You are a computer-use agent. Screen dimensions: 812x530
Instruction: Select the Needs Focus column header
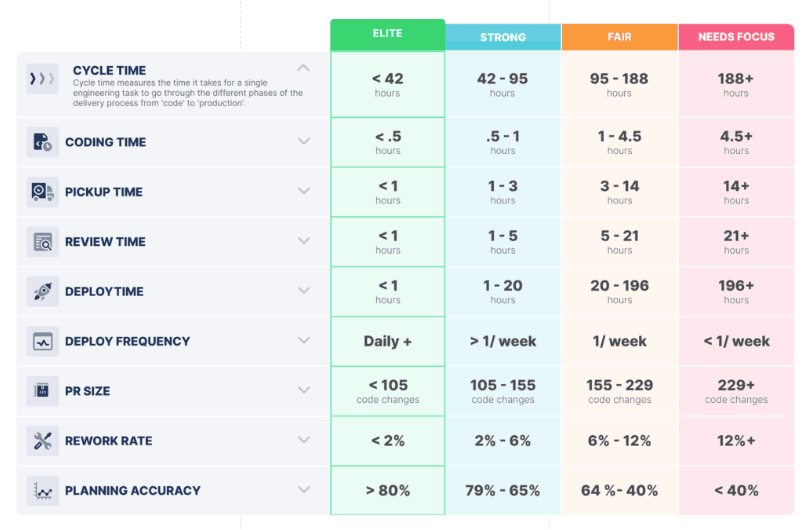pyautogui.click(x=736, y=37)
